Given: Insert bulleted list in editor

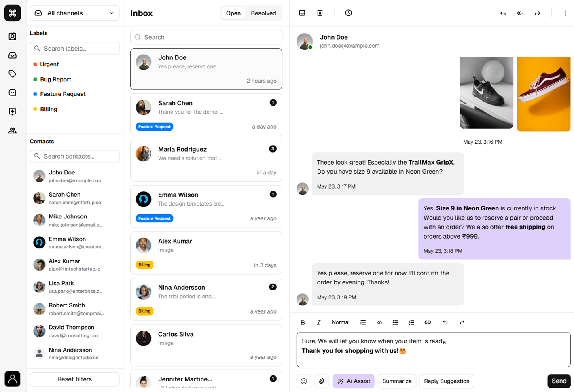Looking at the screenshot, I should click(396, 322).
